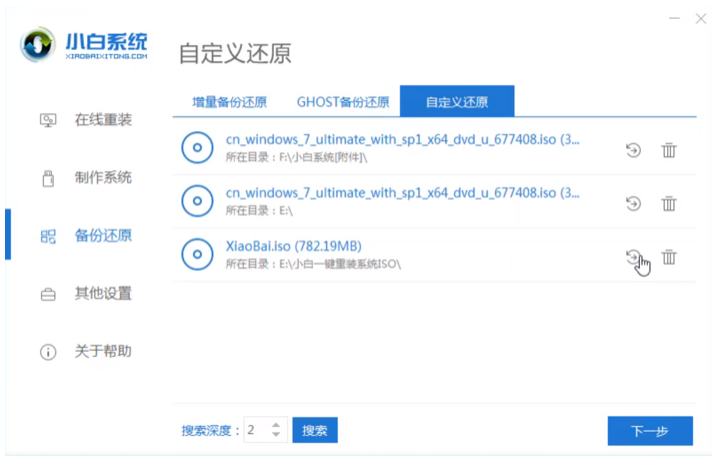718x462 pixels.
Task: Select the ISO filename in F:\小白系统[附件] row
Action: coord(403,140)
